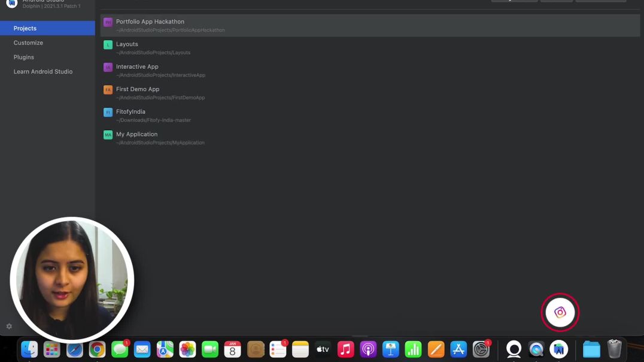Click the highlighted Instagram icon
Image resolution: width=644 pixels, height=362 pixels.
560,312
